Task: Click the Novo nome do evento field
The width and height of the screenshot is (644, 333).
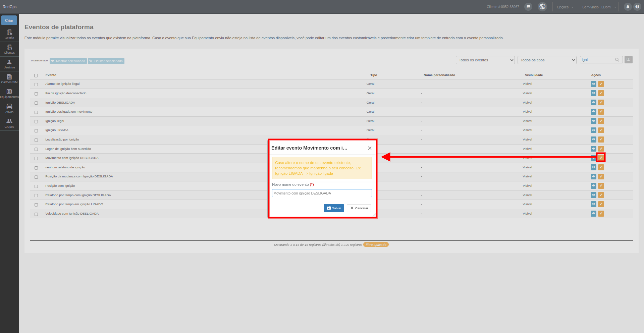Action: [322, 193]
